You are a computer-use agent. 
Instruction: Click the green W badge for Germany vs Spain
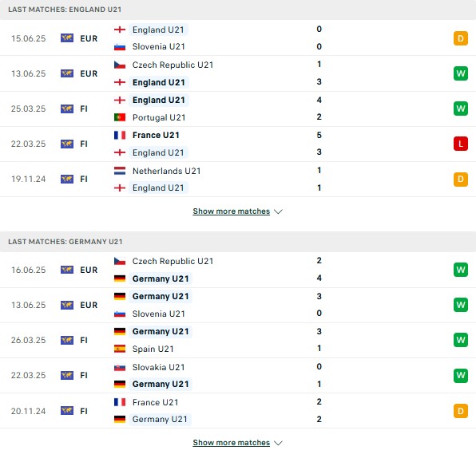pos(461,340)
